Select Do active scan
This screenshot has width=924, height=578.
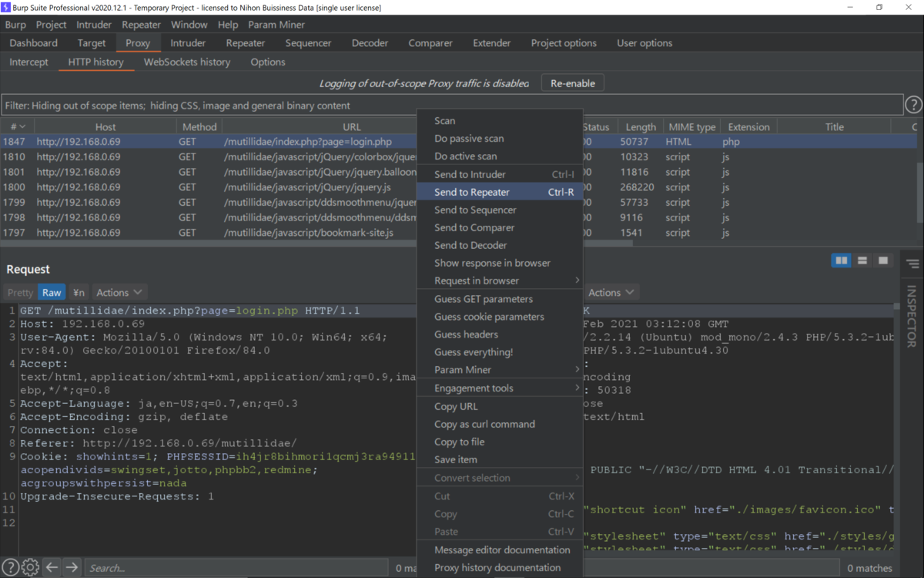(499, 156)
